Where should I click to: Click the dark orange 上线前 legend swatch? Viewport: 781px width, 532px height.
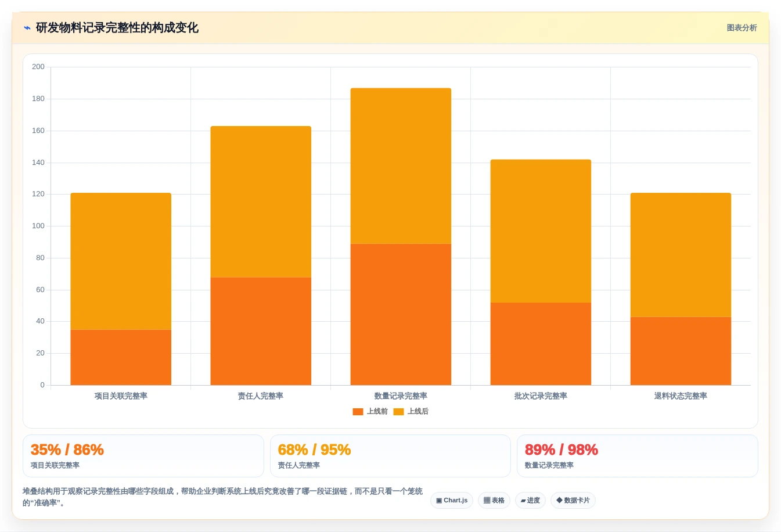[358, 412]
